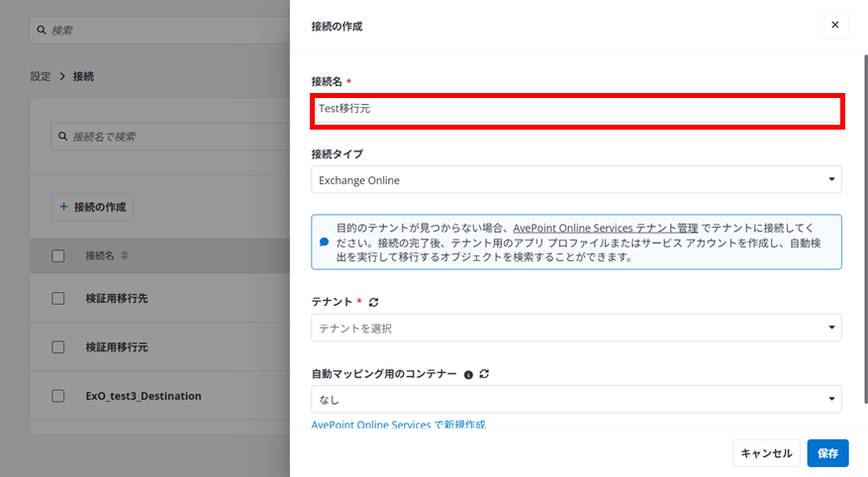Check the 検証用移行先 row checkbox
This screenshot has width=868, height=477.
click(58, 298)
